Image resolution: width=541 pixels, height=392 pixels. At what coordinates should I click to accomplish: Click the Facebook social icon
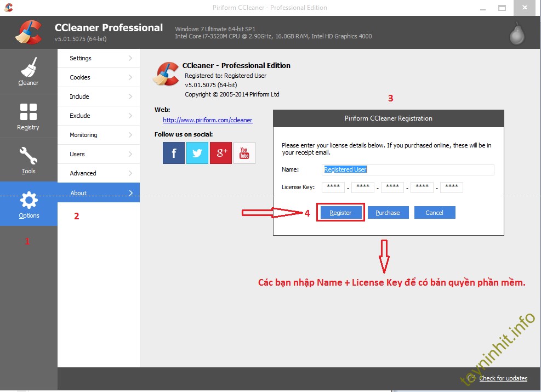pos(174,153)
